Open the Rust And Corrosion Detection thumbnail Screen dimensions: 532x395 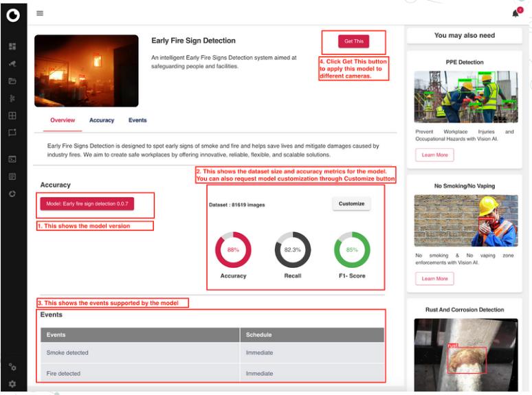467,354
